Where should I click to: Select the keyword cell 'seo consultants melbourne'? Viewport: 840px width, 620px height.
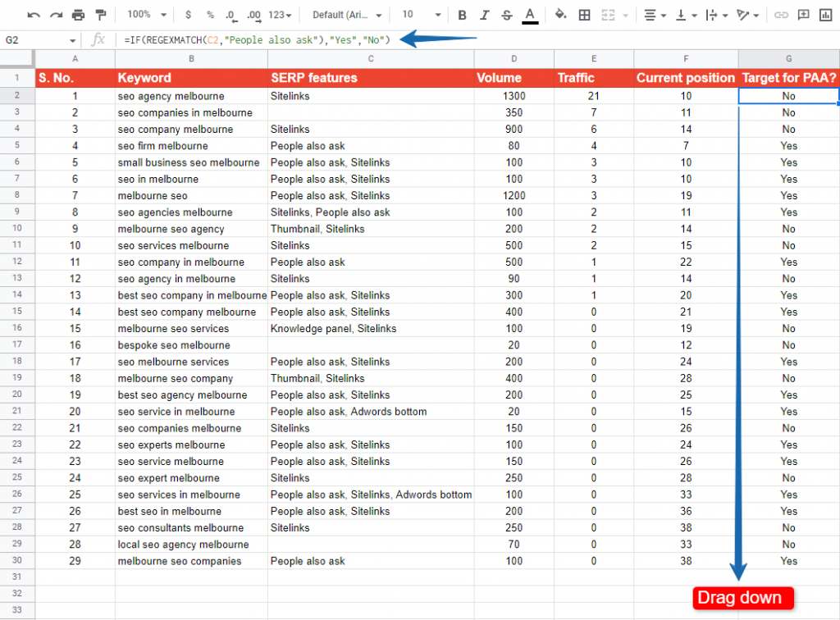(x=191, y=527)
